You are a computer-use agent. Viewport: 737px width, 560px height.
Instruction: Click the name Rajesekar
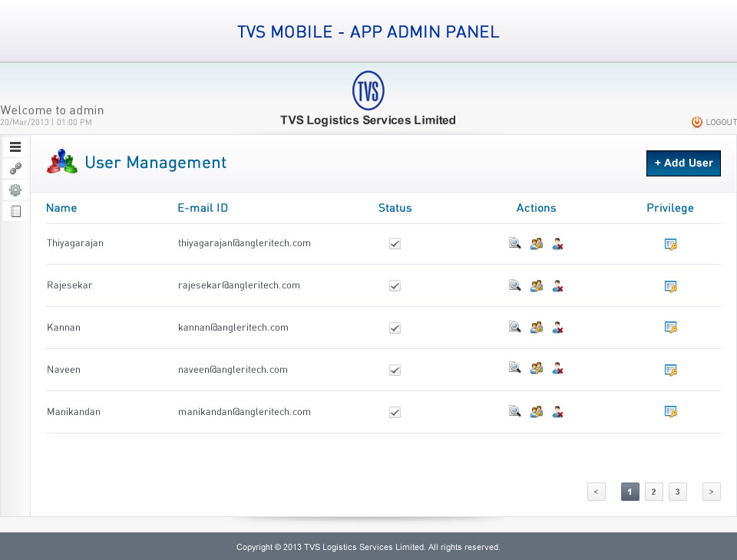click(70, 285)
